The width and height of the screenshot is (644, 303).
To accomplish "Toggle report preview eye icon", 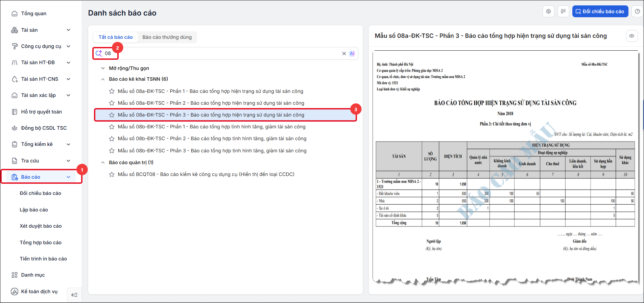I will click(631, 36).
